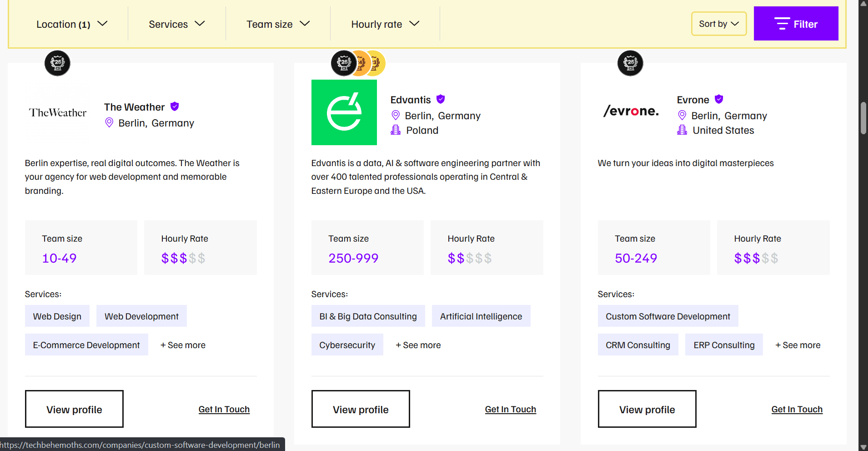Click Get In Touch for Edvantis
The height and width of the screenshot is (451, 868).
(x=511, y=409)
